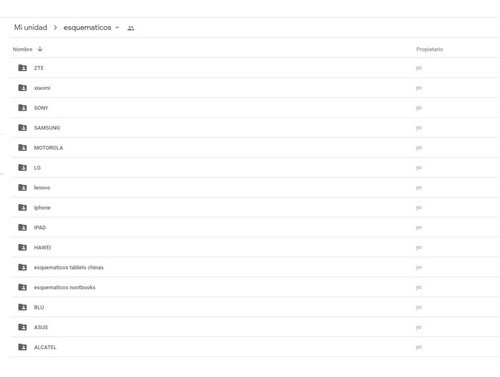Click the owner 'yo' in the ALCATEL row
This screenshot has width=500, height=377.
[x=419, y=347]
